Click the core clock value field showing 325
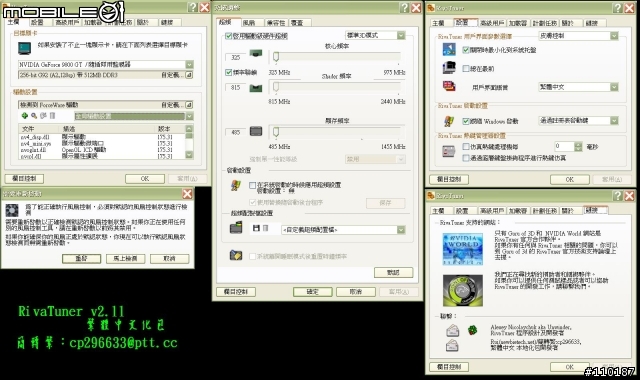Viewport: 640px width, 380px height. point(236,57)
